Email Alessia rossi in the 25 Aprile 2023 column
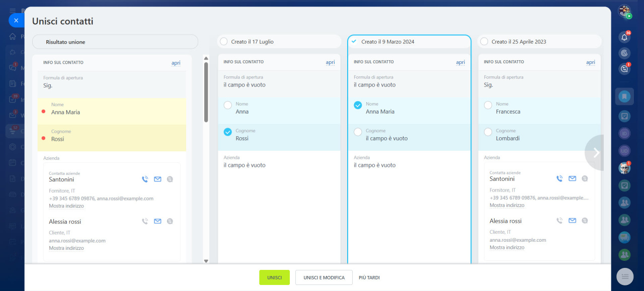Image resolution: width=644 pixels, height=291 pixels. 572,221
